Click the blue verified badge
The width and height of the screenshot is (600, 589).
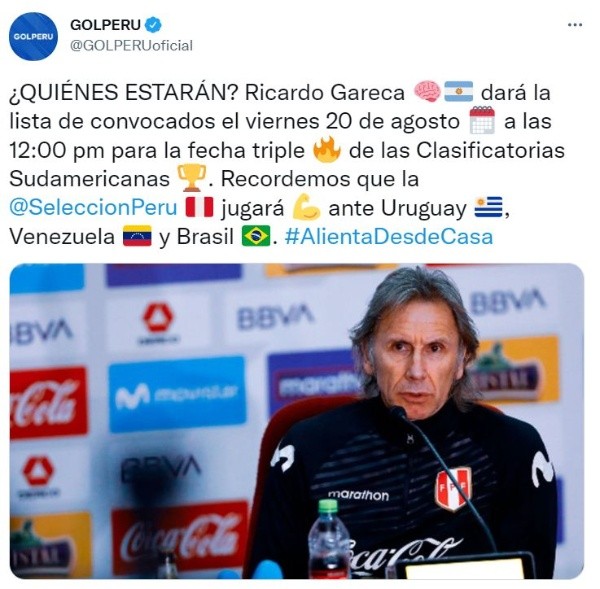(x=154, y=25)
